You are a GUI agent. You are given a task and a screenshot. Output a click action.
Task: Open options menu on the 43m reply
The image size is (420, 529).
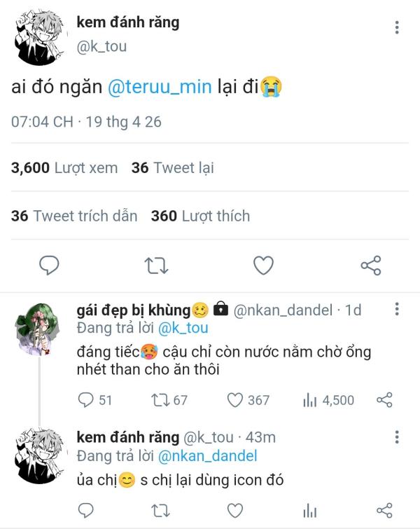[397, 437]
